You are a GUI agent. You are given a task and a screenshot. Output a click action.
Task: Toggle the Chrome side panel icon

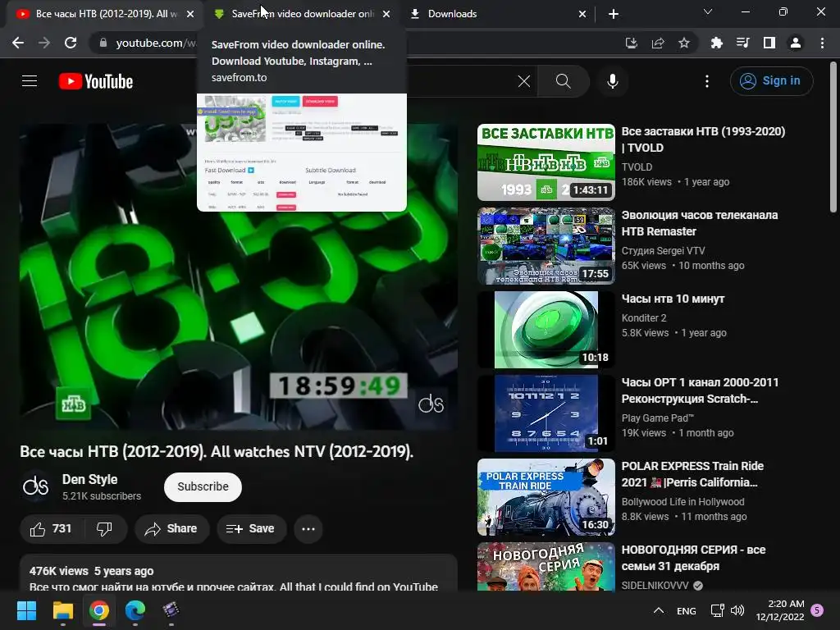(769, 43)
